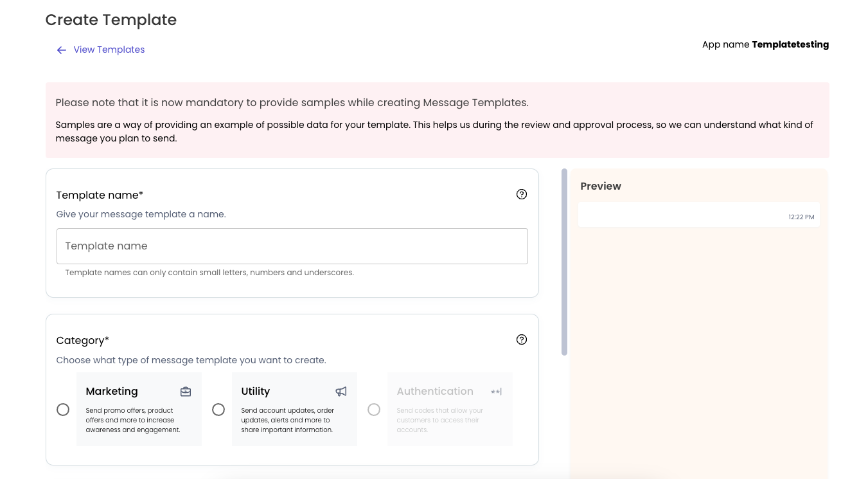Click the Preview panel heading
Viewport: 868px width, 479px height.
coord(601,186)
